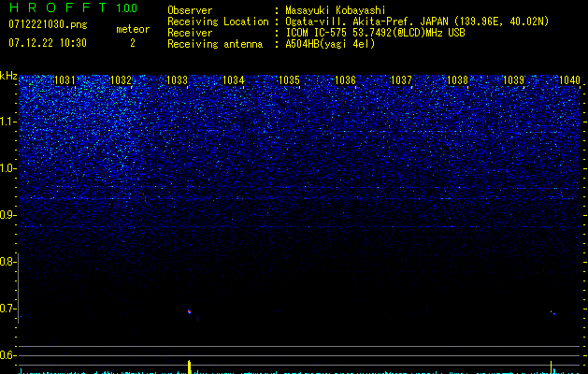This screenshot has width=588, height=374.
Task: Click the version number 1.0.0
Action: click(127, 8)
